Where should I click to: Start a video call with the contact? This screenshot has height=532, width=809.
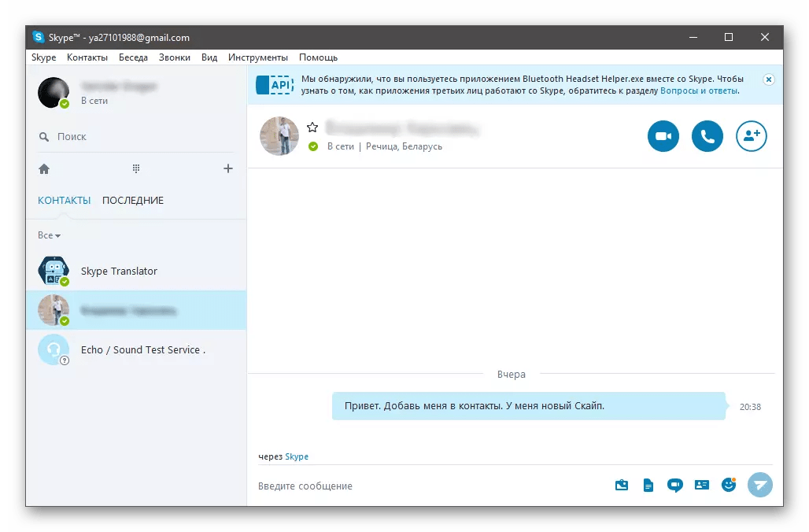pos(663,136)
